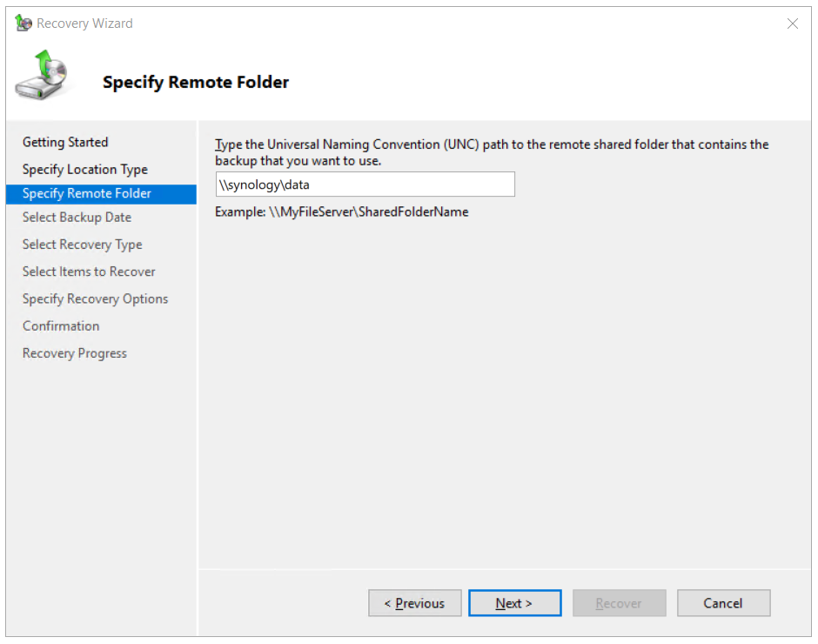The width and height of the screenshot is (818, 644).
Task: Click the Recovery Progress step
Action: (x=75, y=353)
